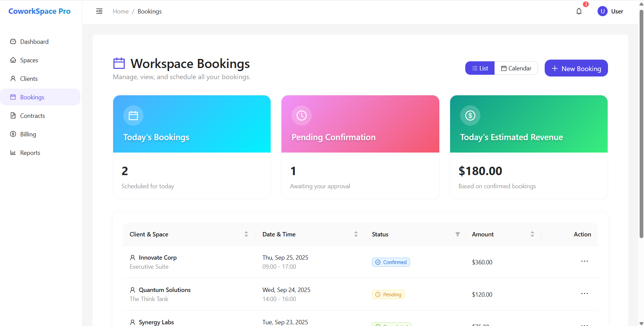The height and width of the screenshot is (326, 644).
Task: Click the Contracts document icon
Action: pos(13,116)
